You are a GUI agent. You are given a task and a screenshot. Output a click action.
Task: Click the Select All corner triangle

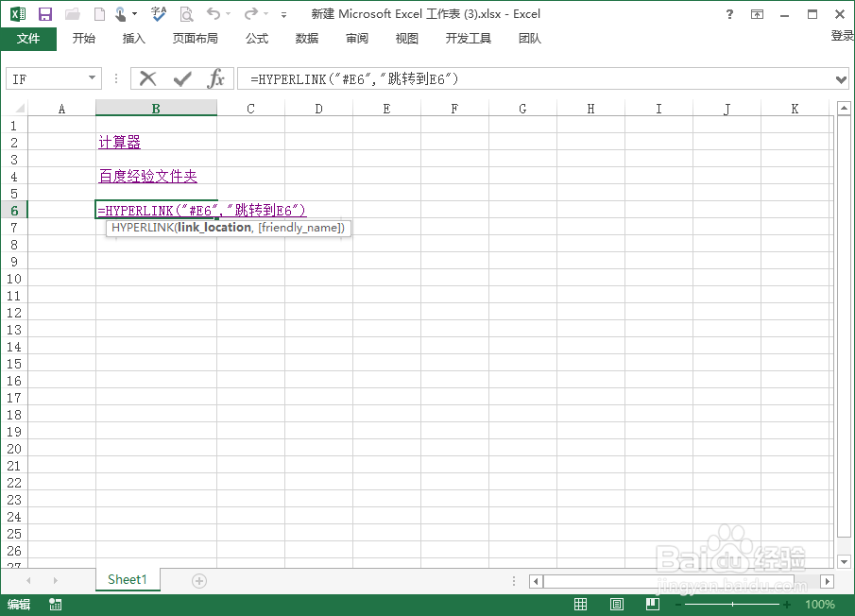pyautogui.click(x=19, y=108)
